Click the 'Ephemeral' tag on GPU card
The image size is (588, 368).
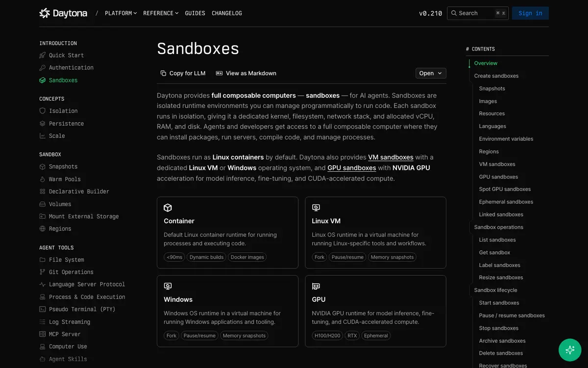click(376, 336)
